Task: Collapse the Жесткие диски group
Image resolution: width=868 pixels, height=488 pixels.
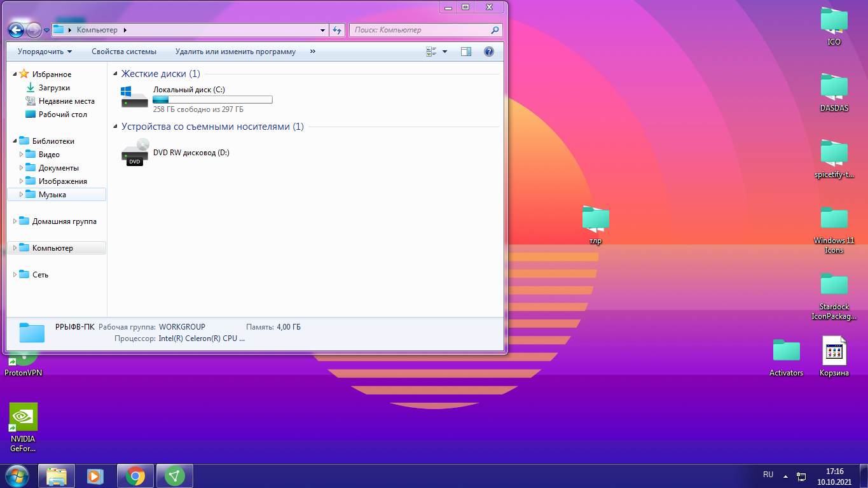Action: click(115, 74)
